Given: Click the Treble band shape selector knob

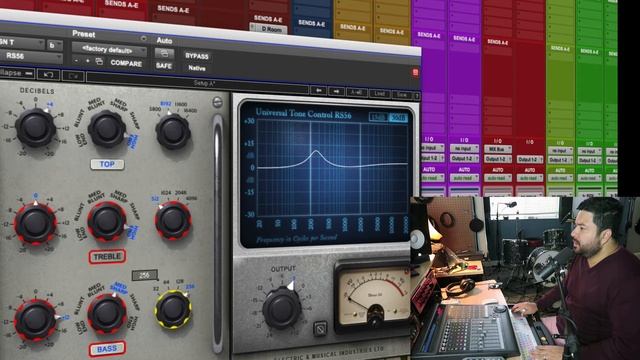Looking at the screenshot, I should pos(107,221).
